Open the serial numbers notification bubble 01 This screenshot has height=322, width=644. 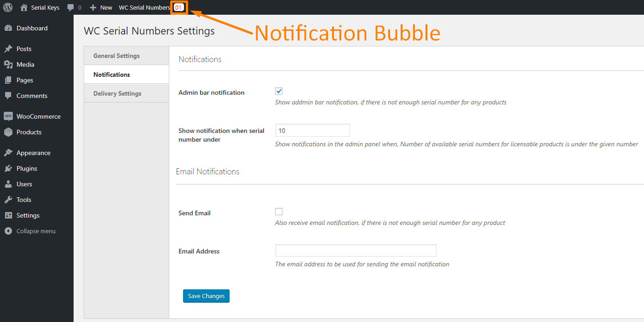pyautogui.click(x=178, y=7)
